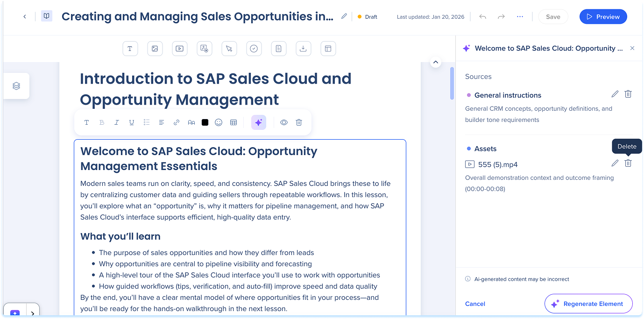Toggle underline formatting
Viewport: 644px width, 319px height.
(132, 122)
